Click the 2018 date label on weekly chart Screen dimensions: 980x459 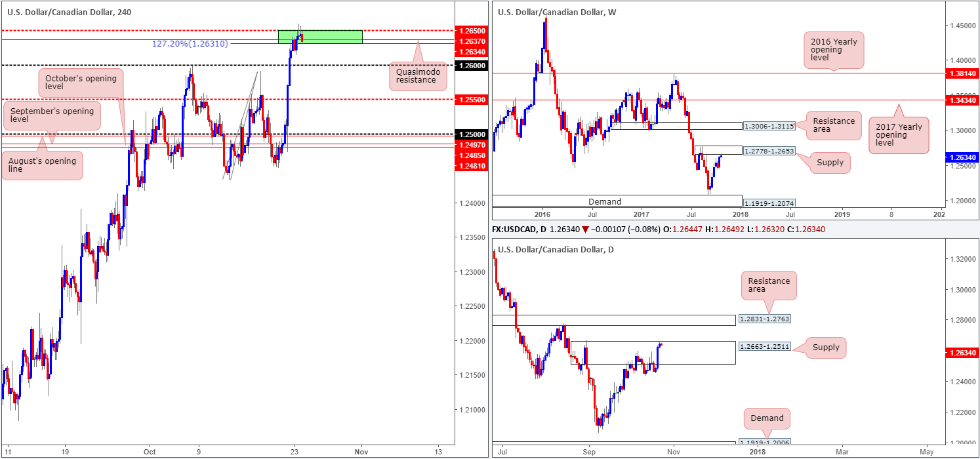(x=740, y=214)
